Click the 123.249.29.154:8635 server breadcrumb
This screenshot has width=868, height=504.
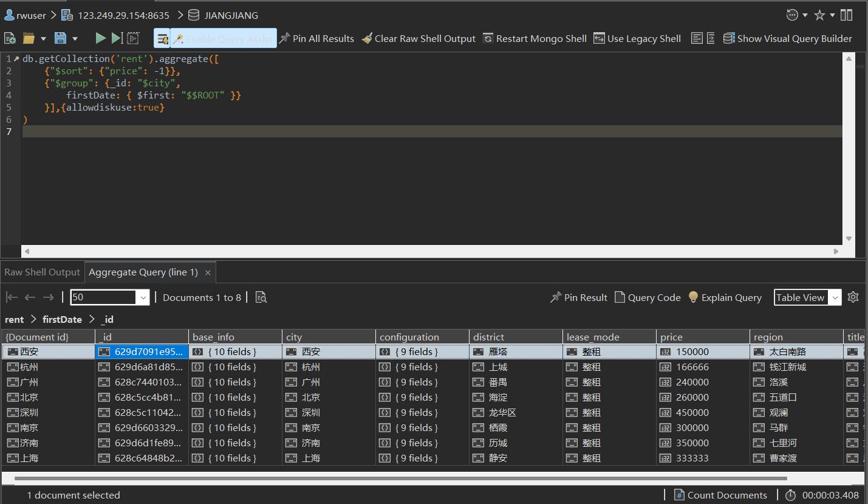115,15
